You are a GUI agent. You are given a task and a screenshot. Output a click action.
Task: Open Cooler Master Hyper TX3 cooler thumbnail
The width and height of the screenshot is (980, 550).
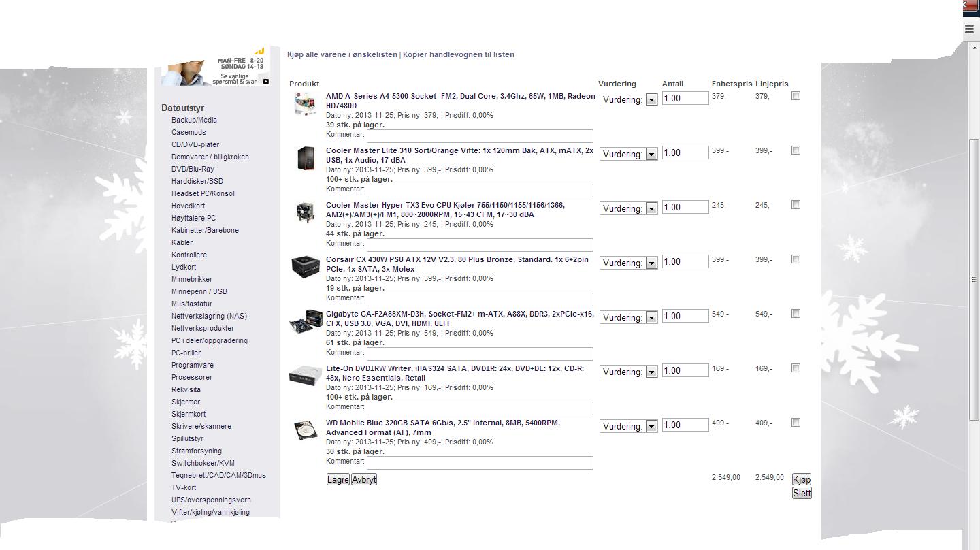pyautogui.click(x=306, y=212)
